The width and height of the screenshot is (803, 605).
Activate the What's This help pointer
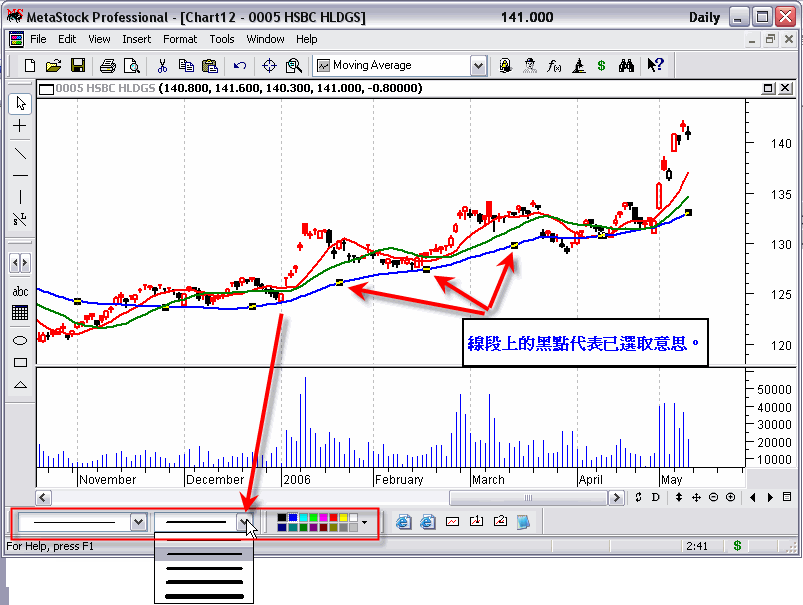point(656,65)
